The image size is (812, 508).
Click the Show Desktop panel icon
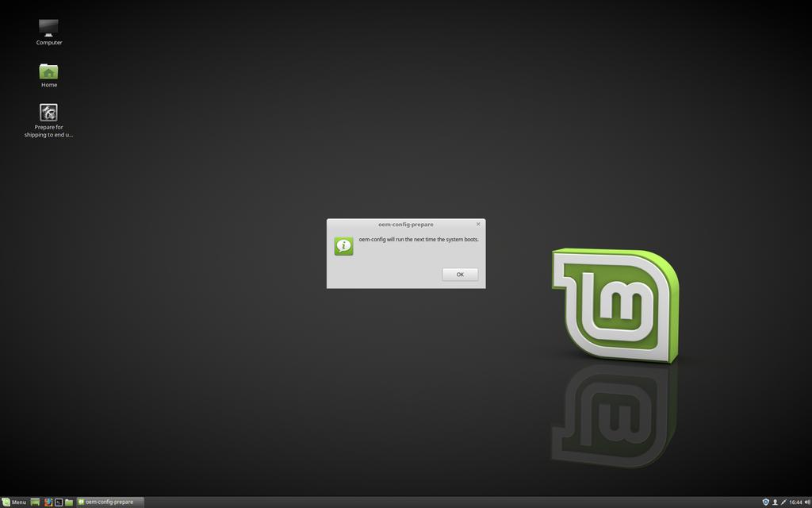(35, 502)
